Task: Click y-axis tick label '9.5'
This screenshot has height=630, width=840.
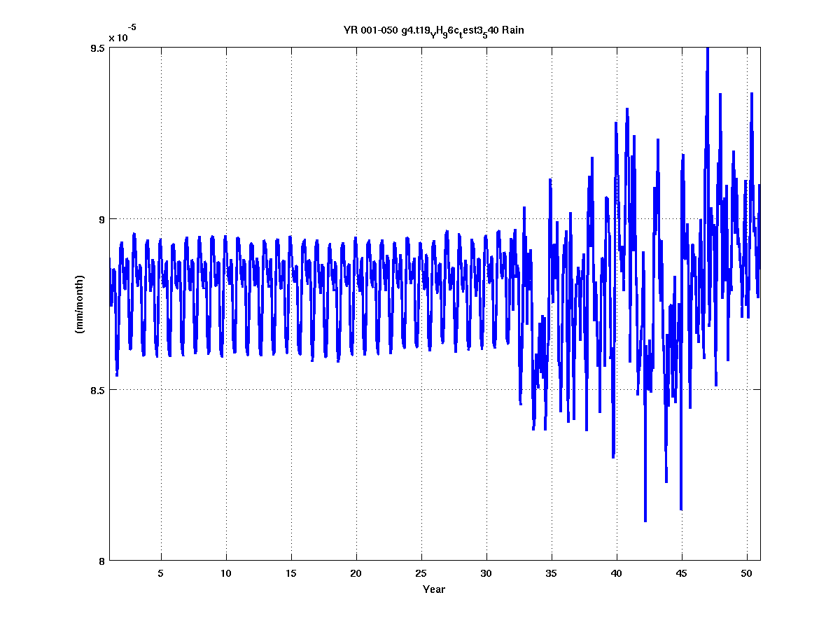Action: (x=97, y=48)
